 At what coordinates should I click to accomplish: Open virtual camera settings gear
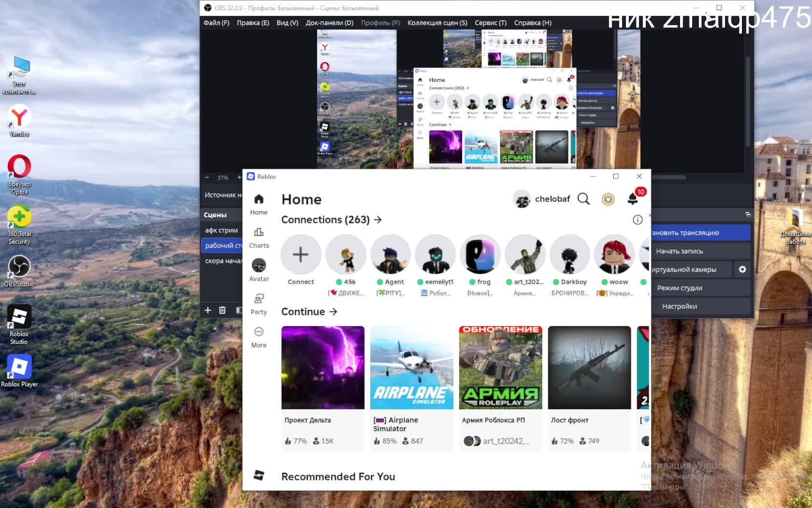click(x=742, y=269)
